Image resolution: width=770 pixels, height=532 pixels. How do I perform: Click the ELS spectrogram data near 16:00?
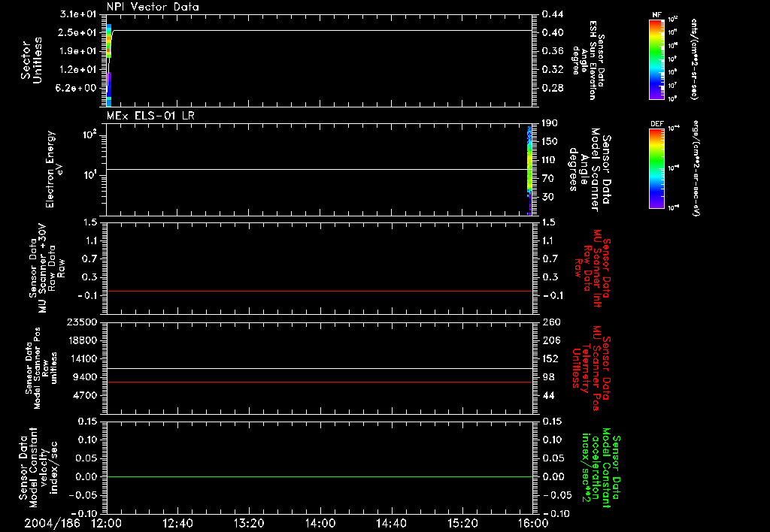coord(530,171)
